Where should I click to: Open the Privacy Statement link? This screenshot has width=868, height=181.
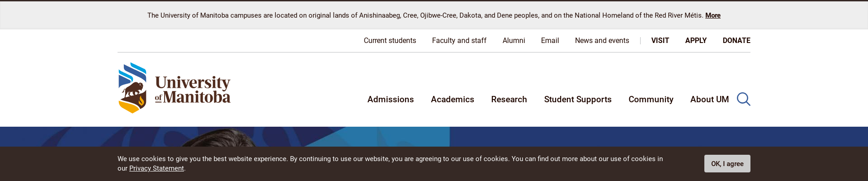[x=156, y=168]
